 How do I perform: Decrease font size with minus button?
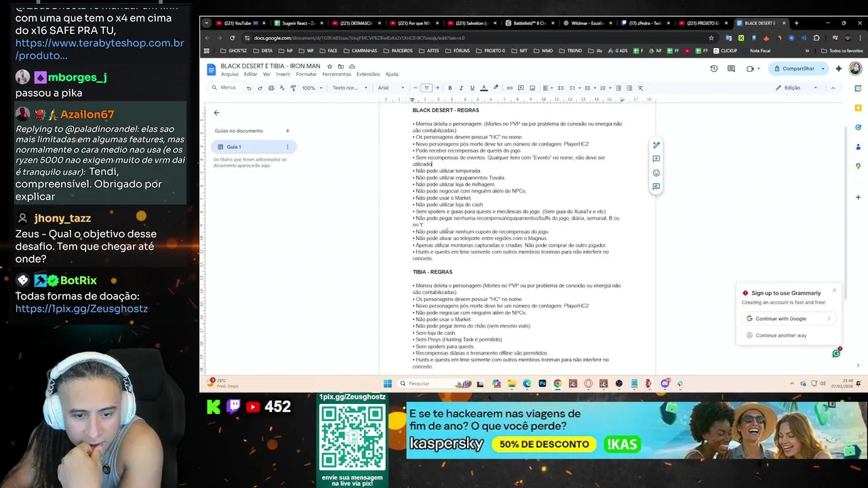coord(415,88)
